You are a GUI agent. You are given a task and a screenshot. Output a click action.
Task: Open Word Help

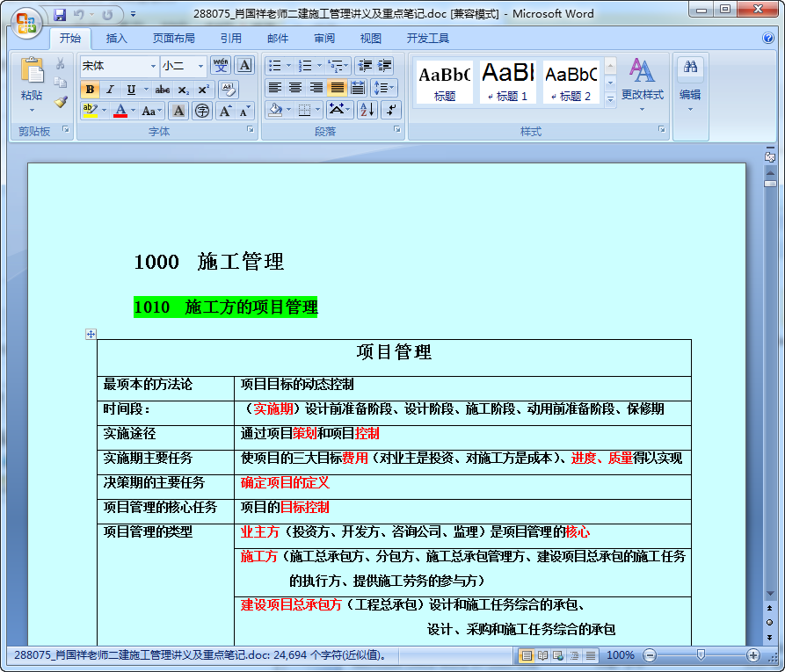[768, 38]
